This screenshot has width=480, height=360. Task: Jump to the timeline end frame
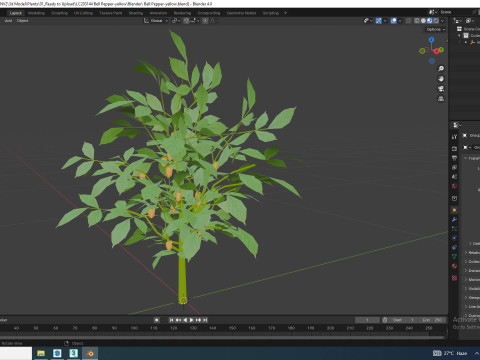[x=205, y=320]
